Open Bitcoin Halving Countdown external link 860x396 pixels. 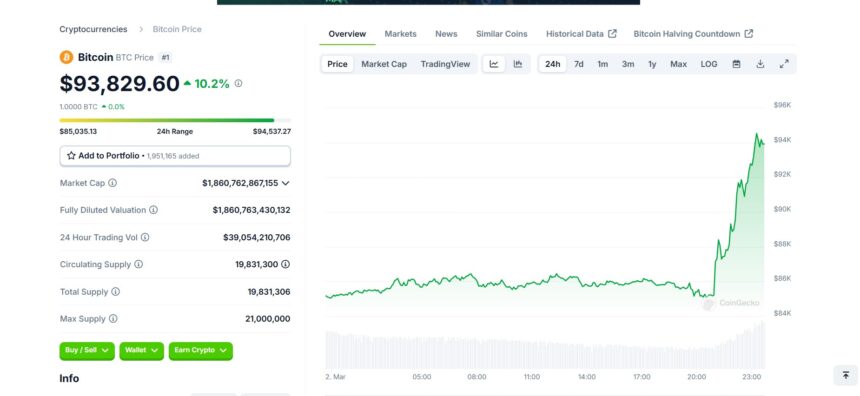693,34
